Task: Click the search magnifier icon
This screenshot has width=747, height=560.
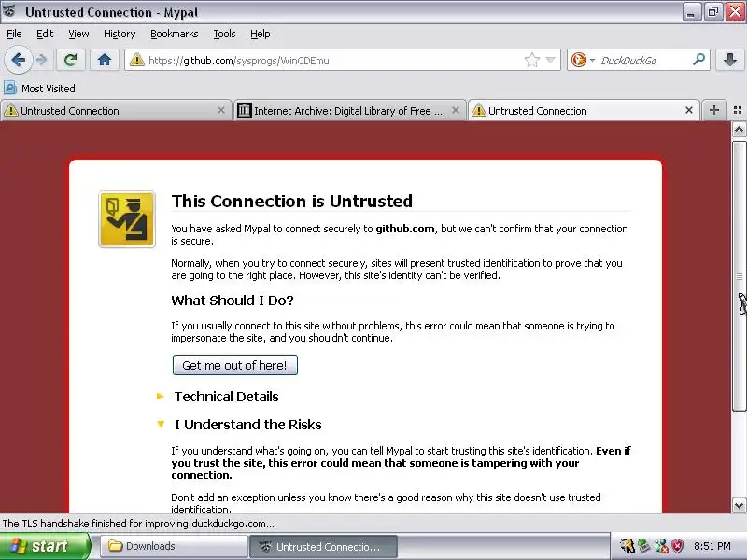Action: coord(698,60)
